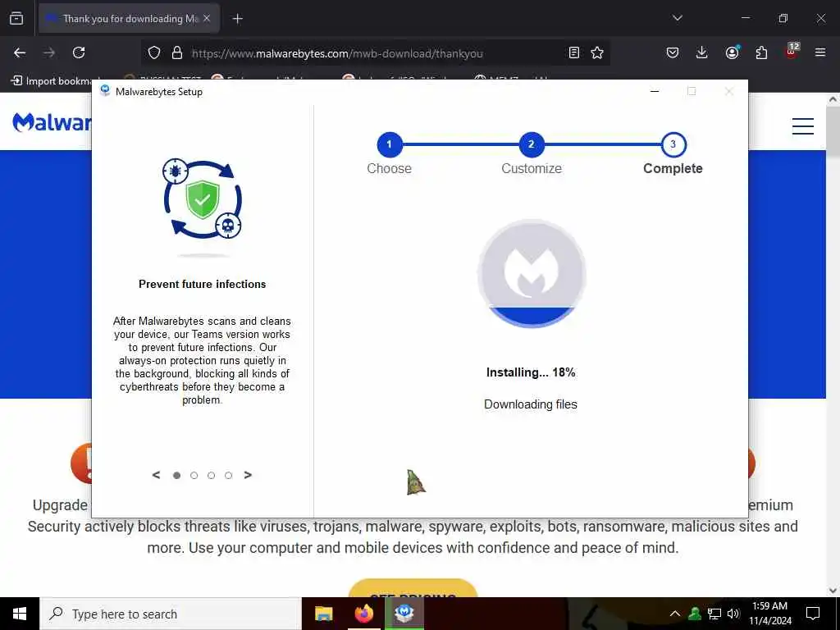Click the Installing... 18% text
The width and height of the screenshot is (840, 630).
pos(531,372)
